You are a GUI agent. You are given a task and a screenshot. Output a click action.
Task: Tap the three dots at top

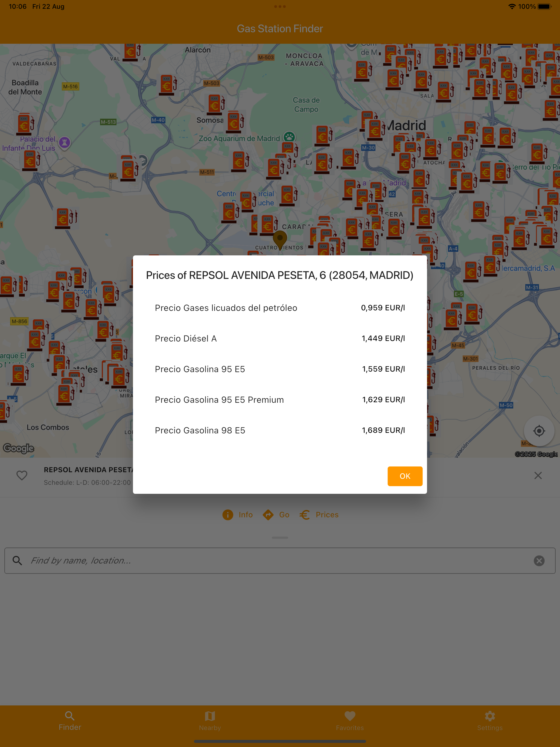280,6
